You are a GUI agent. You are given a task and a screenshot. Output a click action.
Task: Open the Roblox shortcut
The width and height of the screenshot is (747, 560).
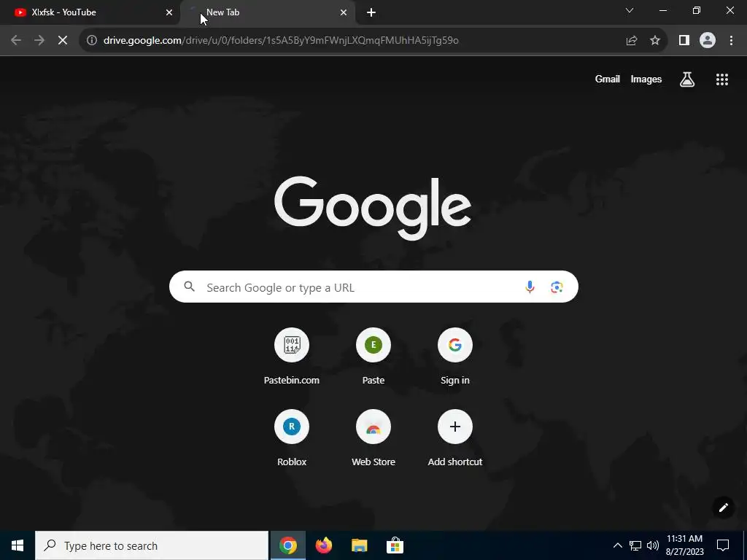pos(292,437)
